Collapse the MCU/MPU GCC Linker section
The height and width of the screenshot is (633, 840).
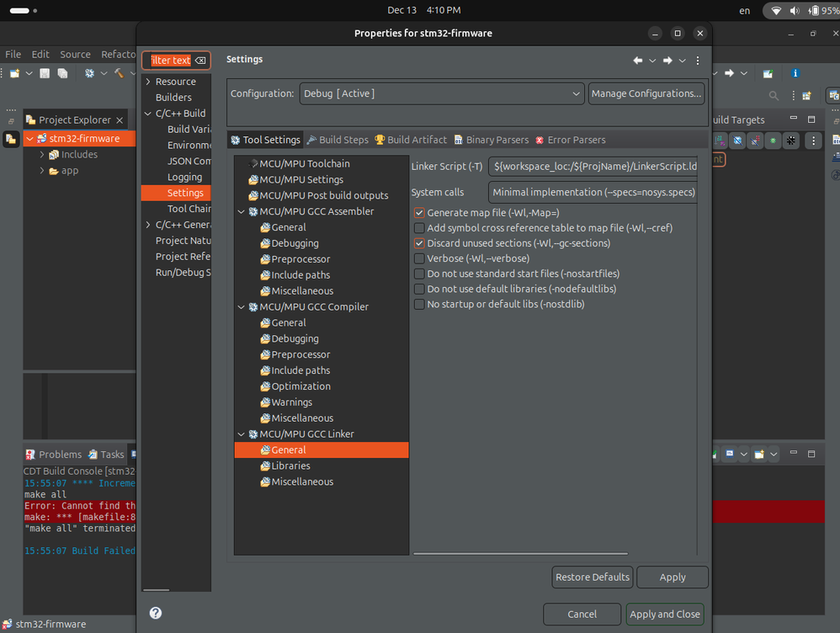242,434
